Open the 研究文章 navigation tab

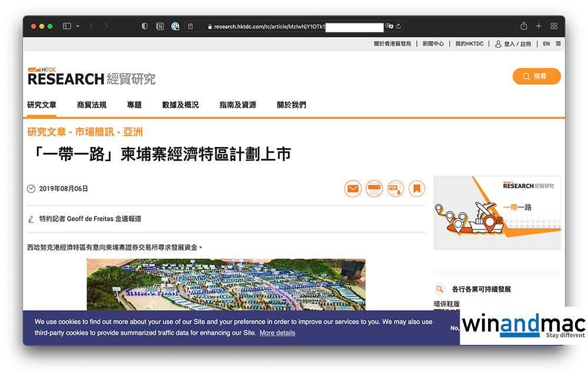coord(42,105)
